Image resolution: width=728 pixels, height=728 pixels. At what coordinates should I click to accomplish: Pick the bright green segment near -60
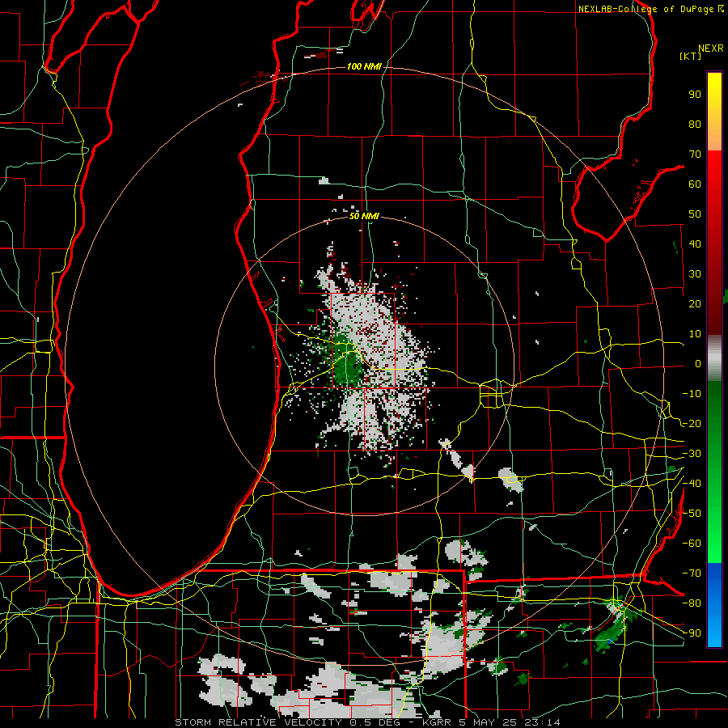tap(714, 545)
